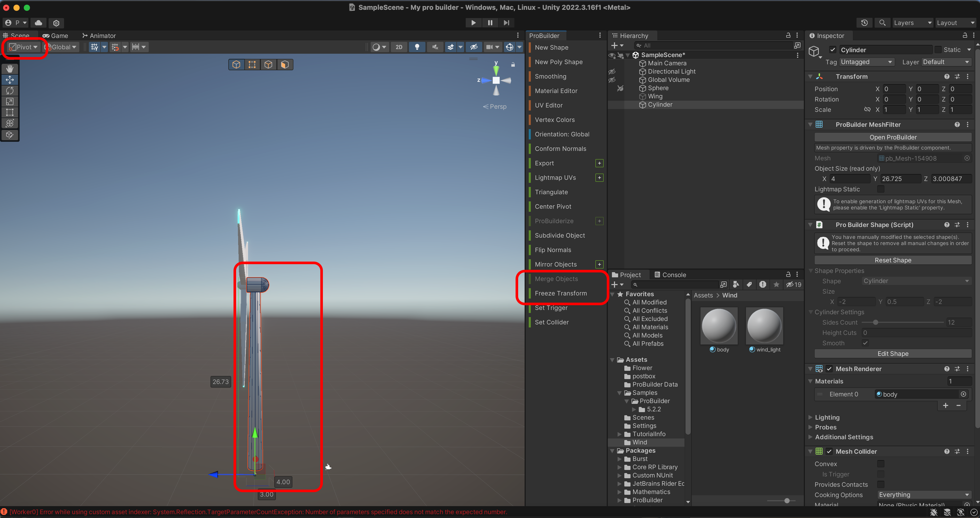The width and height of the screenshot is (980, 518).
Task: Enable the Lightmap Static checkbox
Action: [880, 189]
